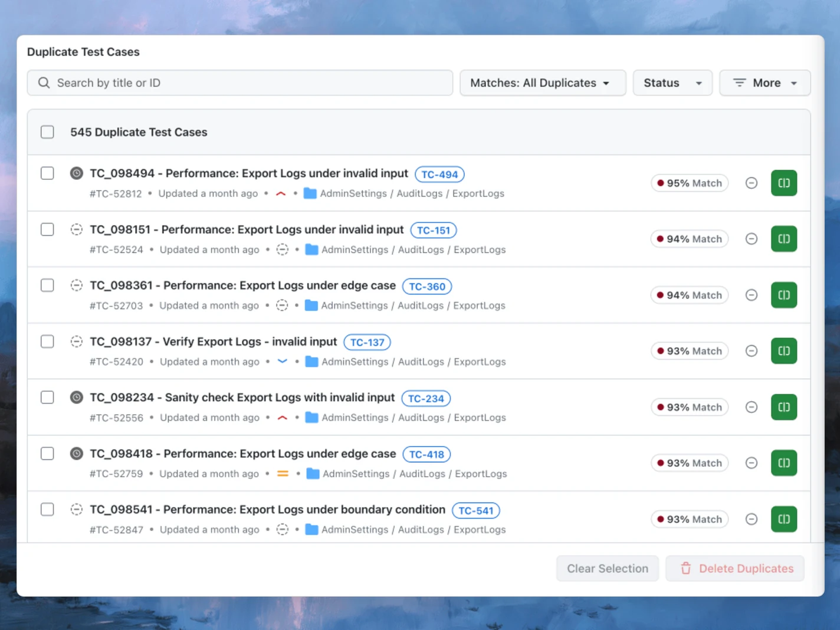Click the high priority arrow icon for TC_098234
The image size is (840, 630).
pyautogui.click(x=283, y=418)
